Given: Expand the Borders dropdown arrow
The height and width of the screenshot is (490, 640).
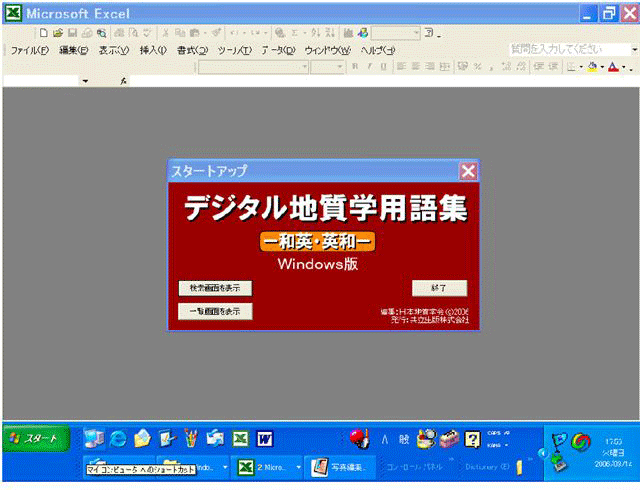Looking at the screenshot, I should 581,67.
